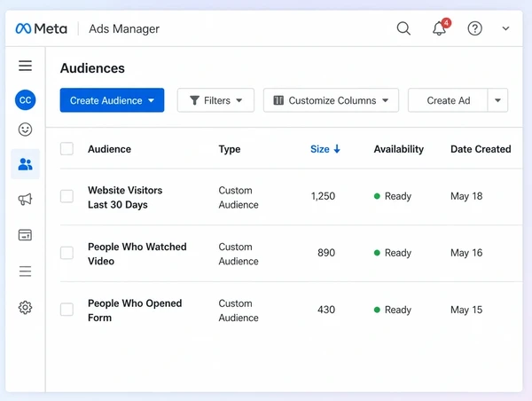
Task: Open the Customize Columns dropdown
Action: click(x=331, y=100)
